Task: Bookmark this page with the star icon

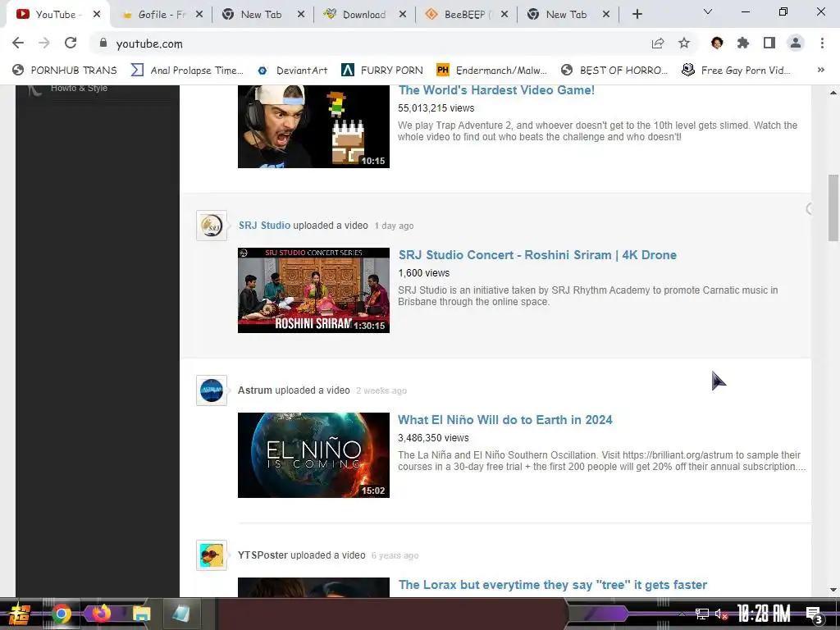Action: (x=684, y=43)
